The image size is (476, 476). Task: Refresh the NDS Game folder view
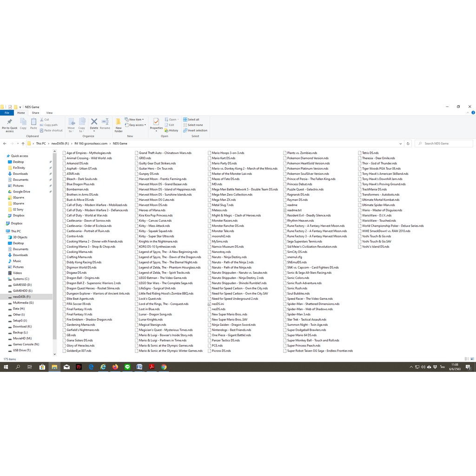pyautogui.click(x=408, y=144)
